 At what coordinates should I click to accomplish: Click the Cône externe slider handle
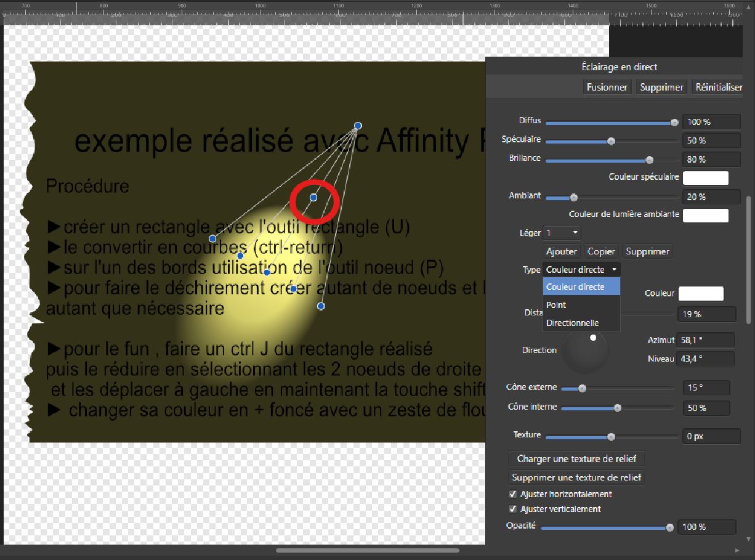click(x=582, y=389)
